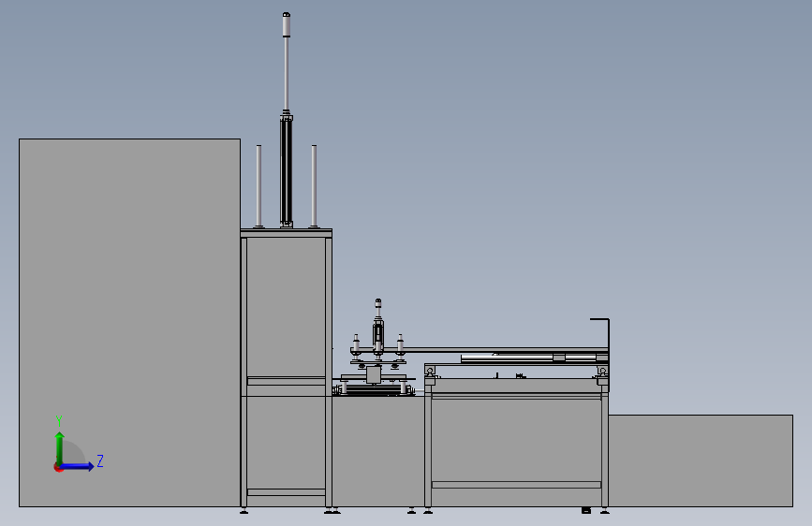This screenshot has width=812, height=526.
Task: Select the large left cabinet face in the model
Action: [129, 323]
